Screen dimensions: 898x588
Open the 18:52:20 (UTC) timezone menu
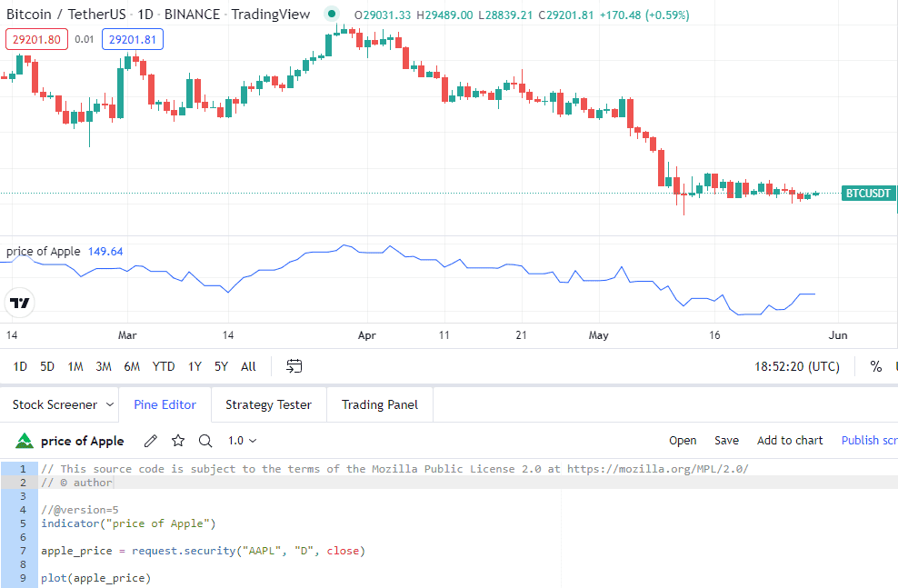797,366
